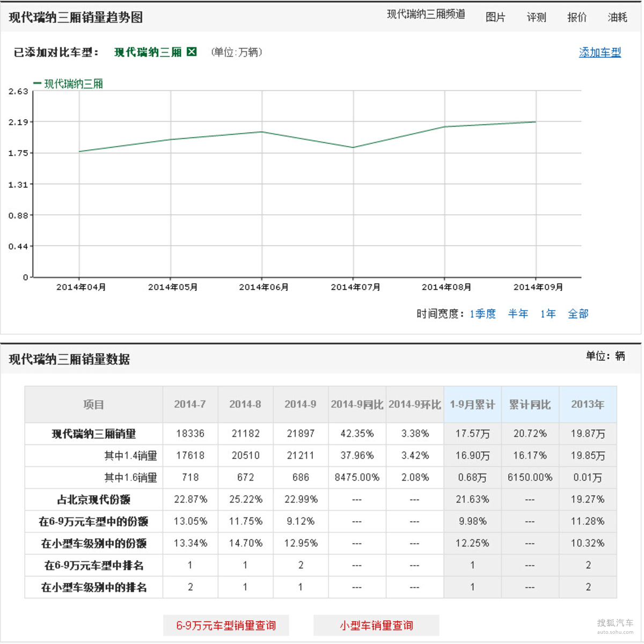Click the 6-9万元车型销量查询 button
This screenshot has height=644, width=644.
coord(226,625)
